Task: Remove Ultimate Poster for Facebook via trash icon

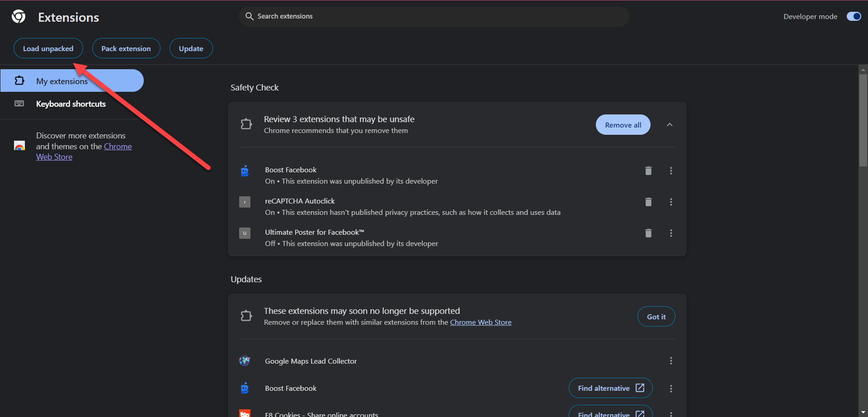Action: pyautogui.click(x=648, y=233)
